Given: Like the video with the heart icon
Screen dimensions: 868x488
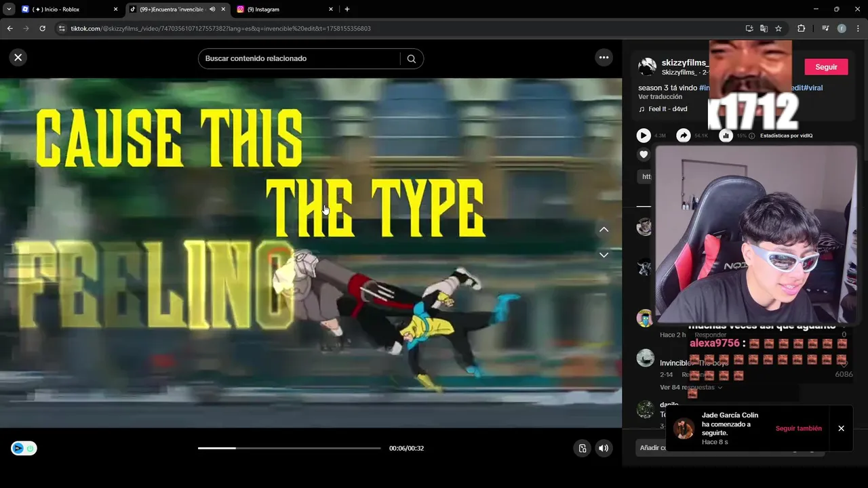Looking at the screenshot, I should [644, 155].
